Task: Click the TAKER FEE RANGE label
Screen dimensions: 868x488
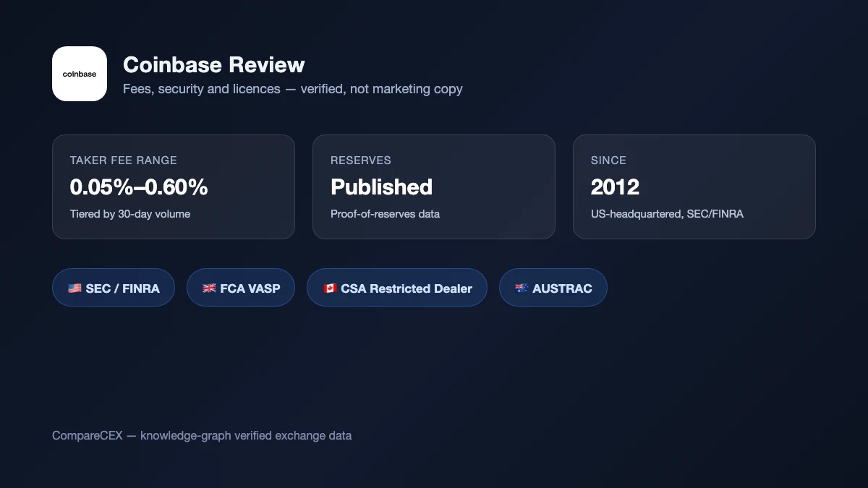Action: pos(124,160)
